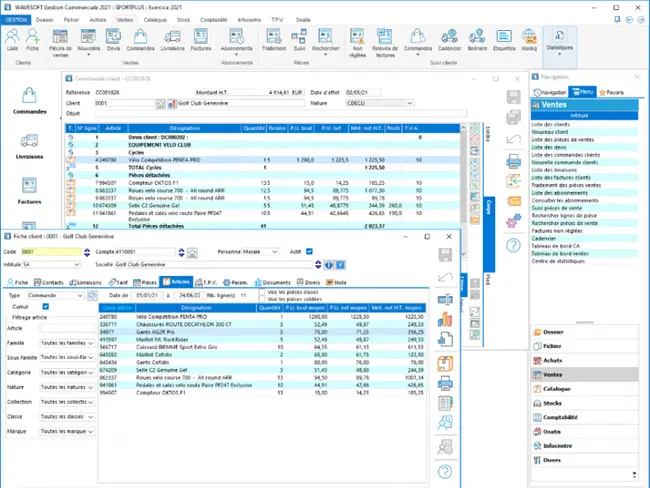Click Non réglées ribbon icon
Viewport: 650px width, 488px height.
[357, 43]
